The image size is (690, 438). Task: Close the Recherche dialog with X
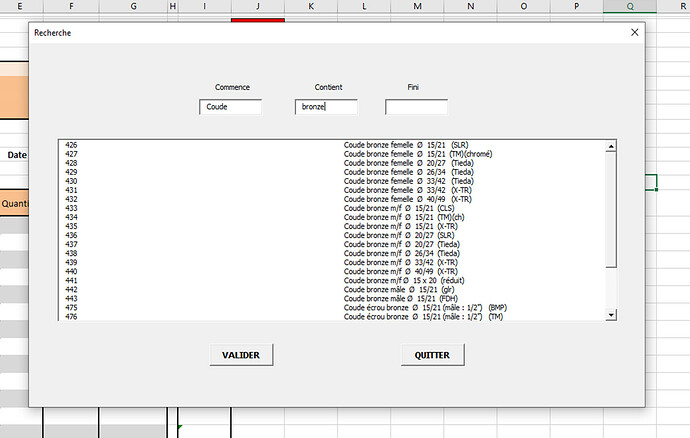[x=634, y=32]
